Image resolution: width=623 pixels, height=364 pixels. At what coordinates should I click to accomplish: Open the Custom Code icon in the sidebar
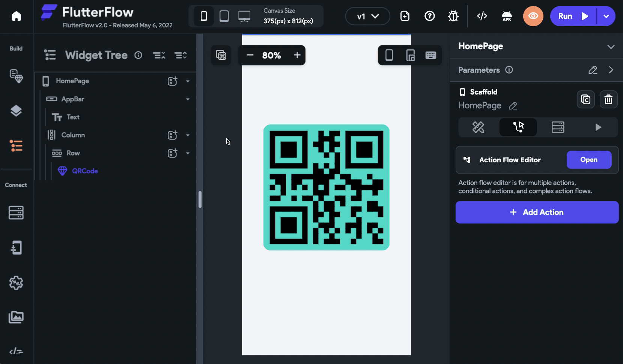(x=16, y=351)
